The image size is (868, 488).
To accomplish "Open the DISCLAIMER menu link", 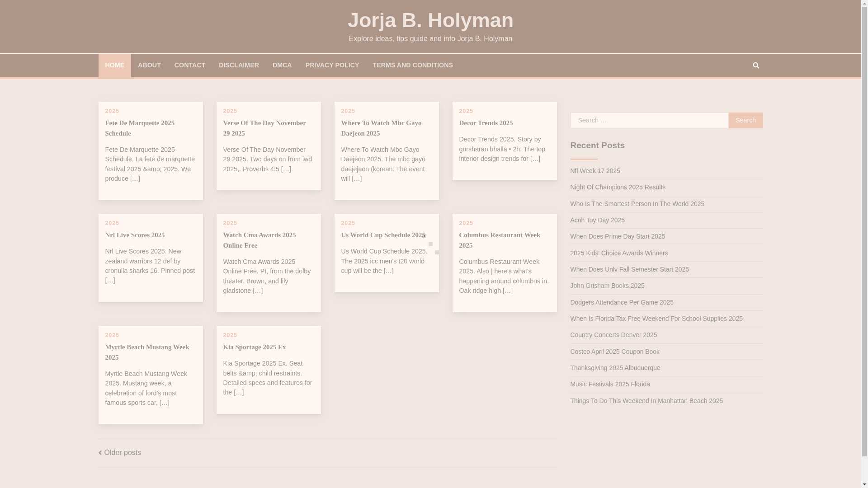I will tap(239, 66).
